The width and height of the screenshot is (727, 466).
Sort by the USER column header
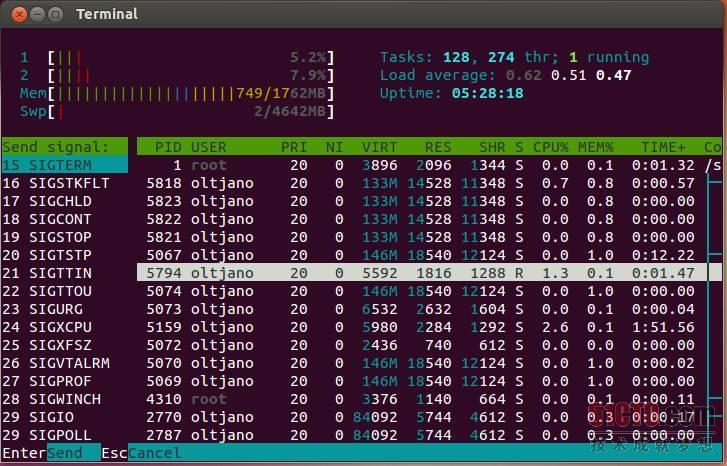[x=209, y=147]
